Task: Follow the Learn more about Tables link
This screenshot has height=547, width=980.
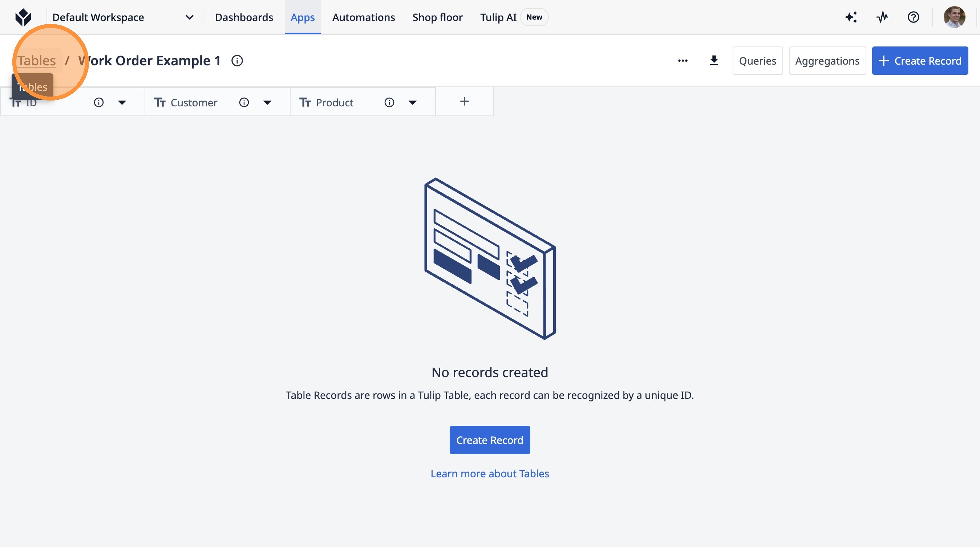Action: [x=490, y=474]
